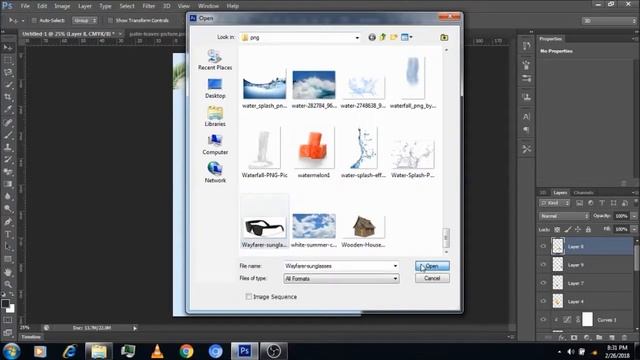Screen dimensions: 640x360
Task: Click the Open button in dialog
Action: 432,266
